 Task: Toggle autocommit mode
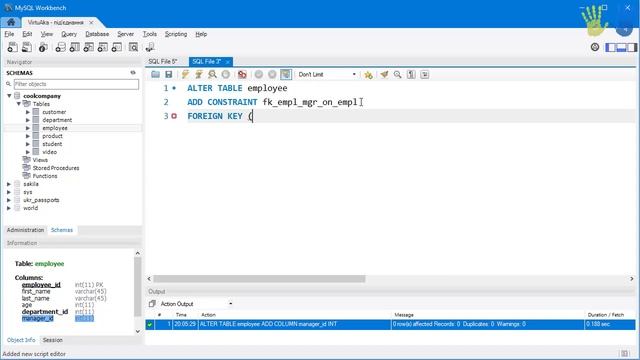click(x=286, y=74)
